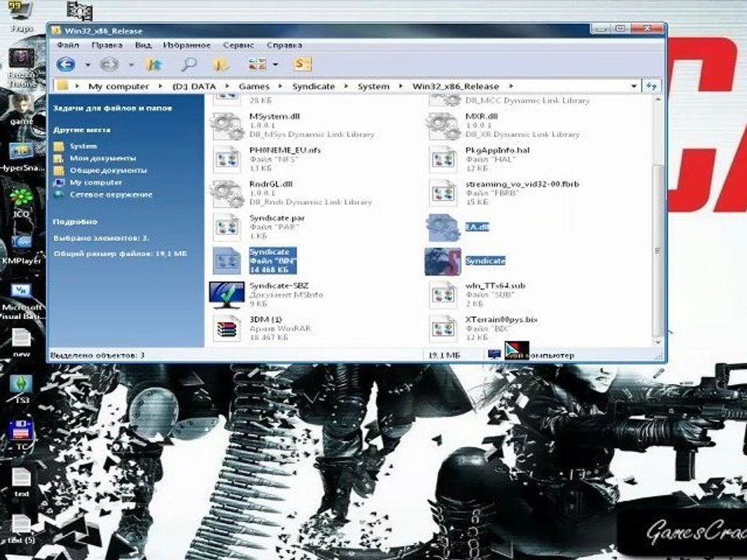Open the text file desktop icon
Screen dimensions: 747x560
[x=22, y=482]
